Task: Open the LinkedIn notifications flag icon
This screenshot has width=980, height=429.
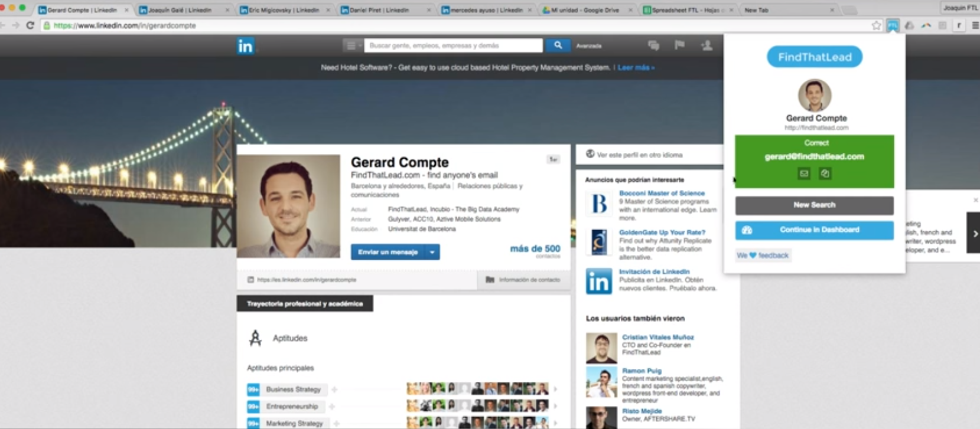Action: tap(680, 45)
